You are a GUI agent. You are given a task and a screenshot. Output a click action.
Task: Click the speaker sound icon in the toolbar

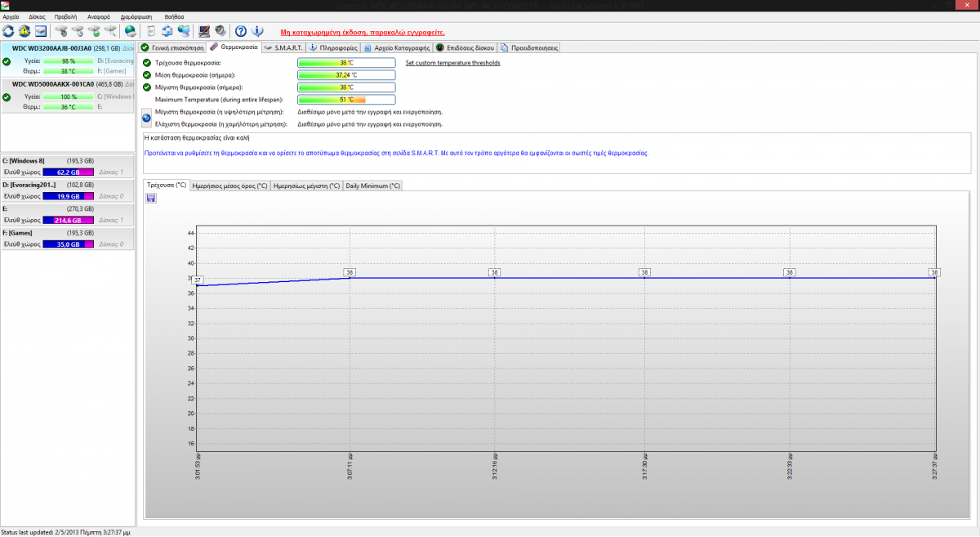click(x=220, y=31)
